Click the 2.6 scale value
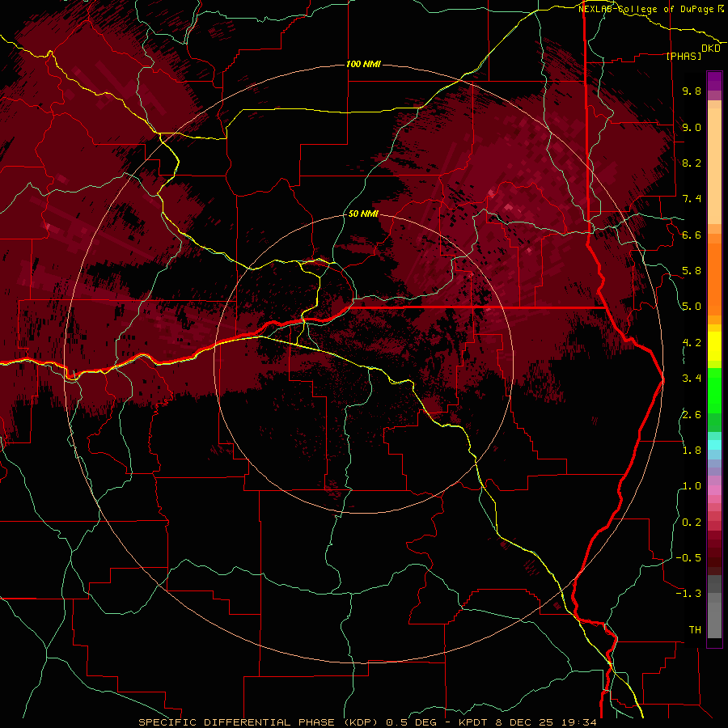The image size is (728, 728). coord(692,414)
